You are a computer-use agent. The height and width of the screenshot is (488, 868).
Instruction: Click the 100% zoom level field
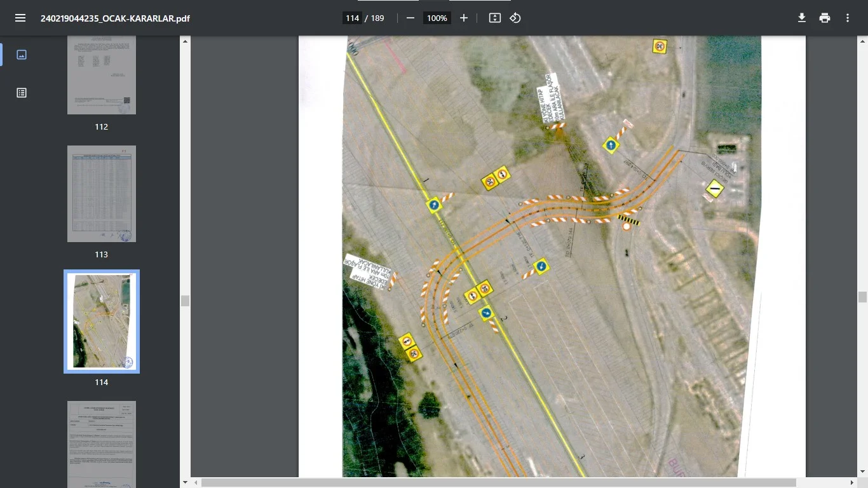click(x=437, y=18)
